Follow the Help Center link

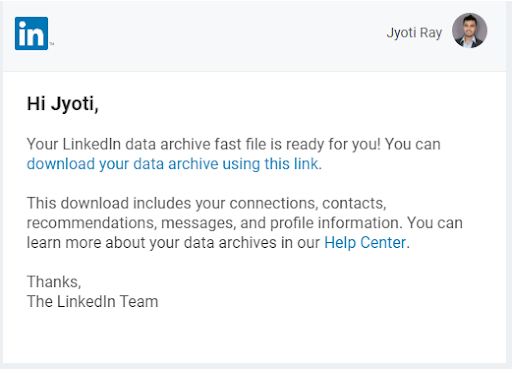click(x=365, y=243)
